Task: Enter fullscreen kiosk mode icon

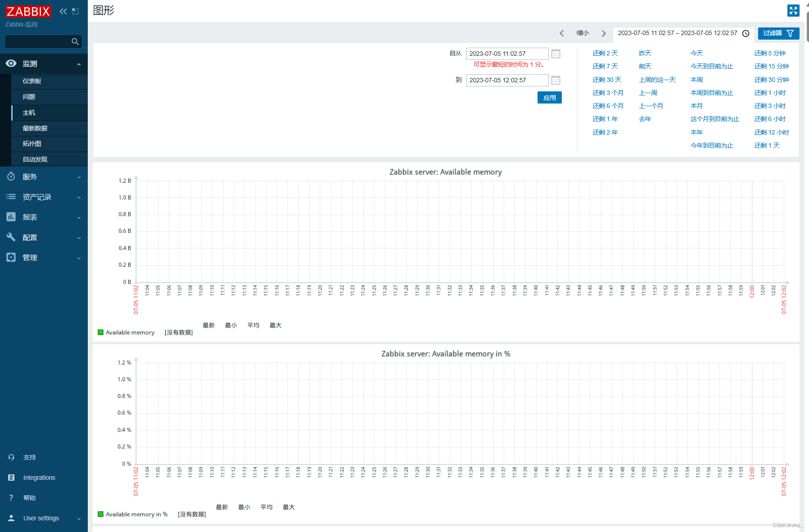Action: tap(793, 10)
